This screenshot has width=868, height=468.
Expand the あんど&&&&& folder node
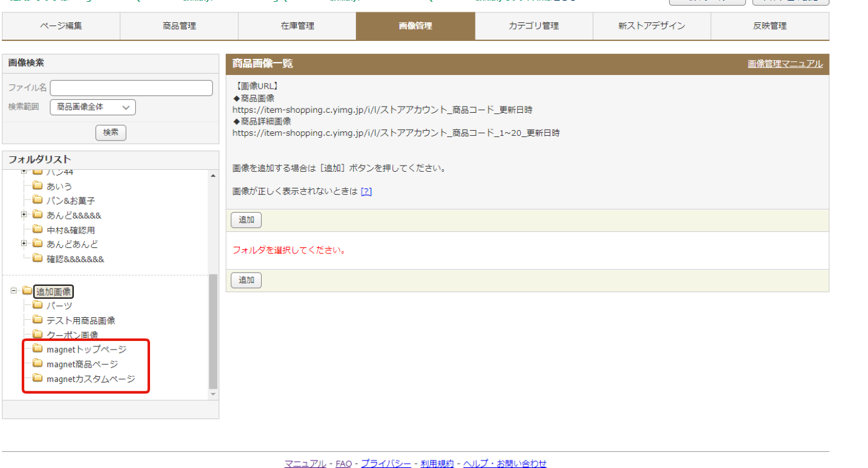(x=24, y=214)
